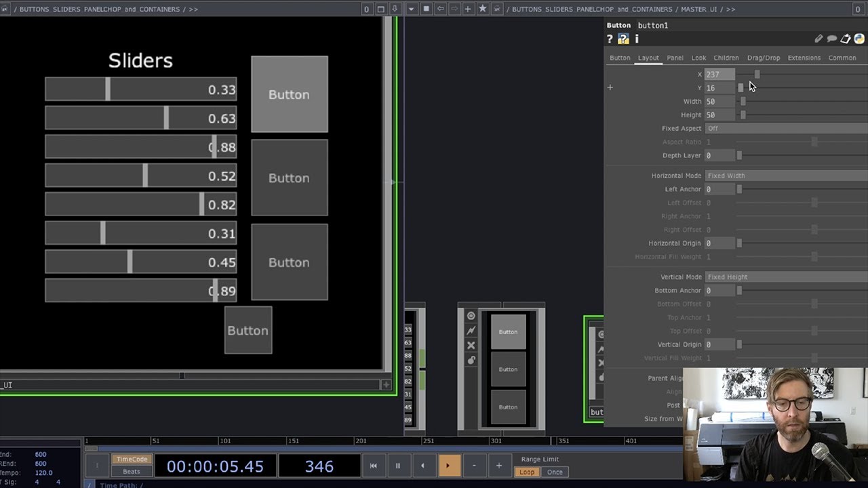Click the X parameter slider handle
Screen dimensions: 868x488
click(x=757, y=74)
